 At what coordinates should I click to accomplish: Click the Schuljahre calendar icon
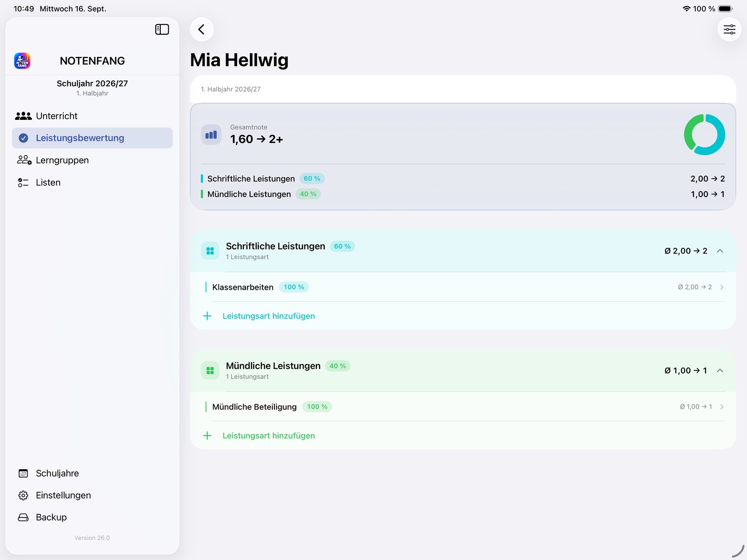[x=23, y=473]
